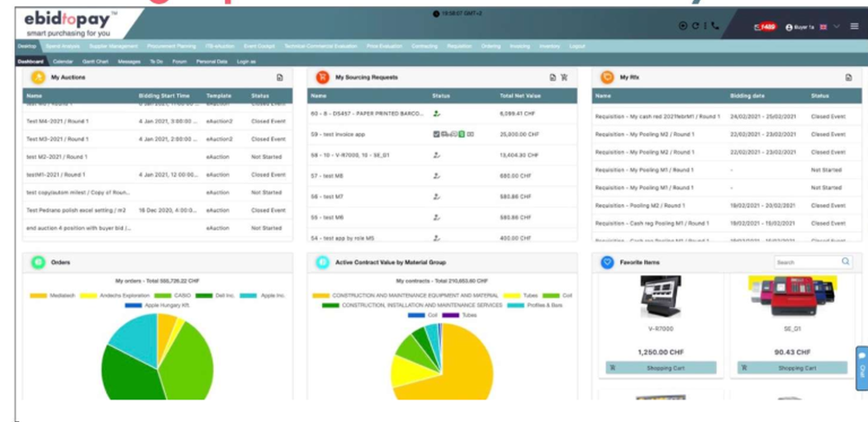The width and height of the screenshot is (868, 422).
Task: Click the SE_01 cash register image
Action: (792, 295)
